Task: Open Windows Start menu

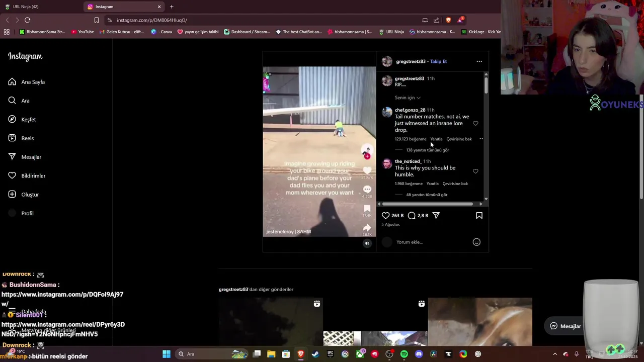Action: click(x=167, y=354)
